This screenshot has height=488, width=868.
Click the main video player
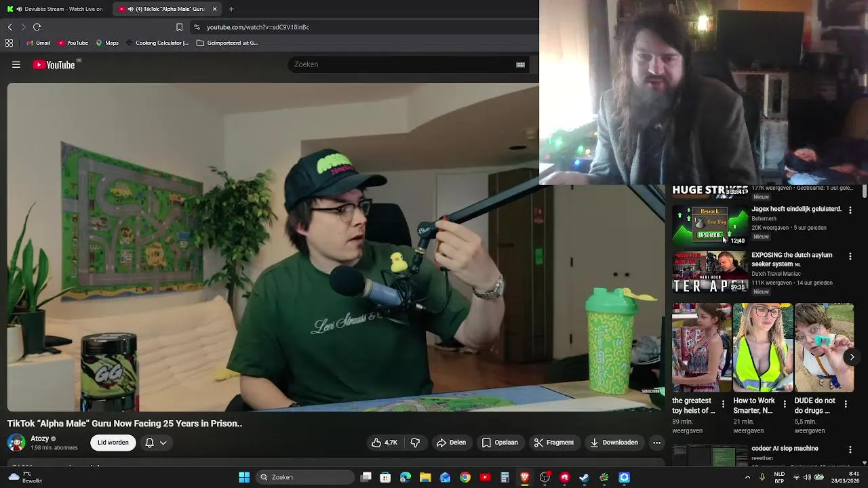click(x=336, y=247)
